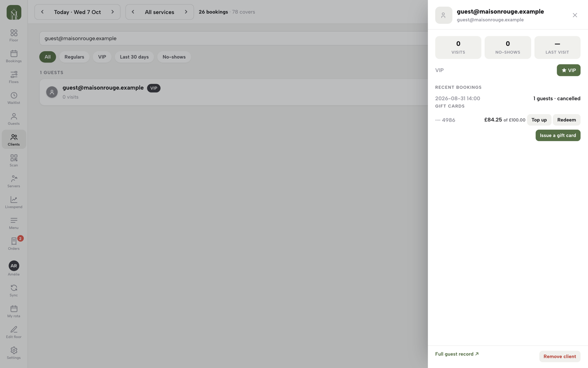Open the Servers section
Screen dimensions: 588x368
[14, 181]
